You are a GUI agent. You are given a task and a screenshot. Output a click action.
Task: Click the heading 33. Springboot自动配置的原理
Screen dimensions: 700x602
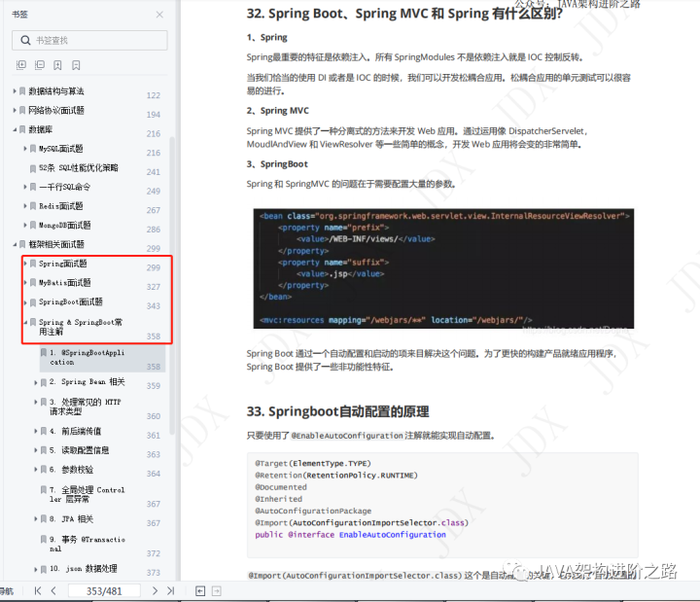tap(338, 411)
